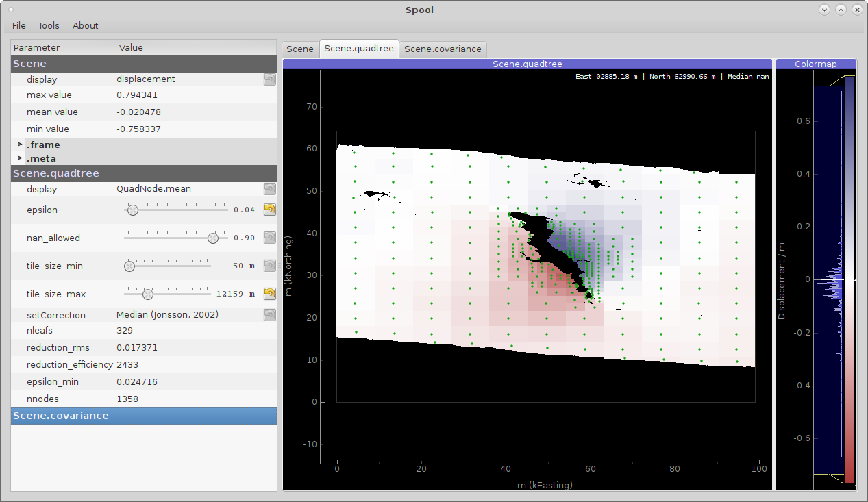868x502 pixels.
Task: Click the kEasting axis label
Action: coord(545,485)
